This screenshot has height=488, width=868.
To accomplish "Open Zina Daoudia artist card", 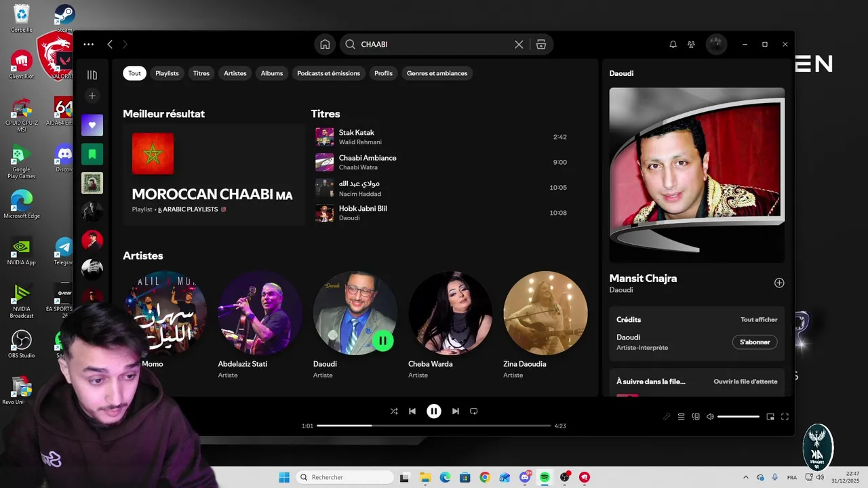I will [545, 325].
